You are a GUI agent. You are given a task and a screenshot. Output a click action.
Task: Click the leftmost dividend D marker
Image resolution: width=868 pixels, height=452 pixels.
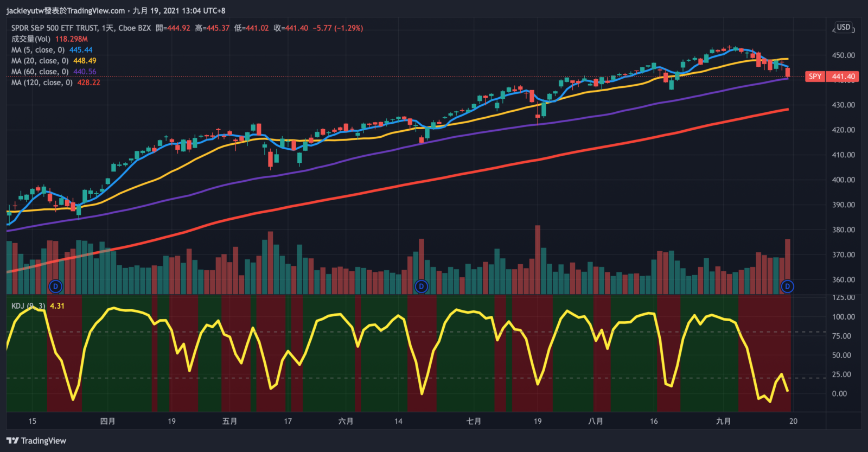tap(55, 286)
